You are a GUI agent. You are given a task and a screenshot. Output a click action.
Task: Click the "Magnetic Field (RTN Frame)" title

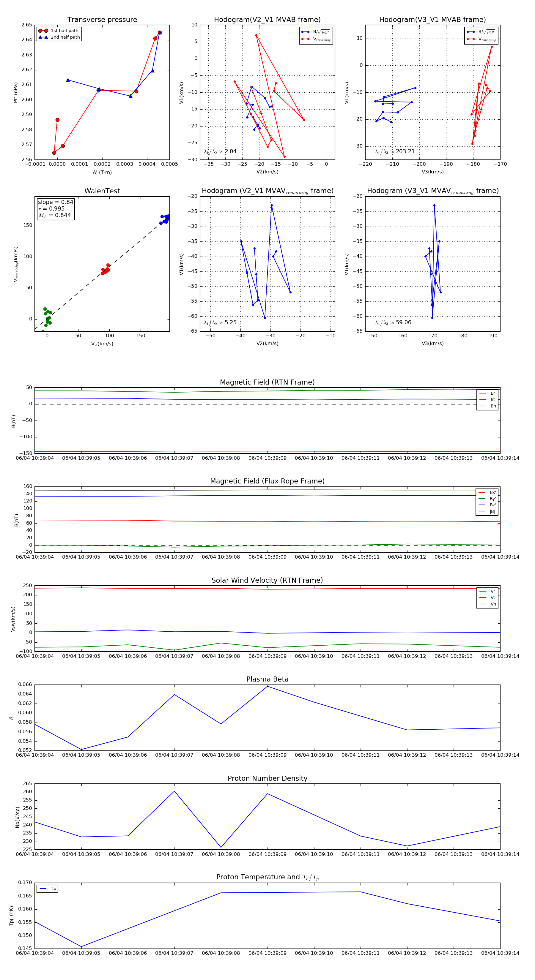(267, 382)
